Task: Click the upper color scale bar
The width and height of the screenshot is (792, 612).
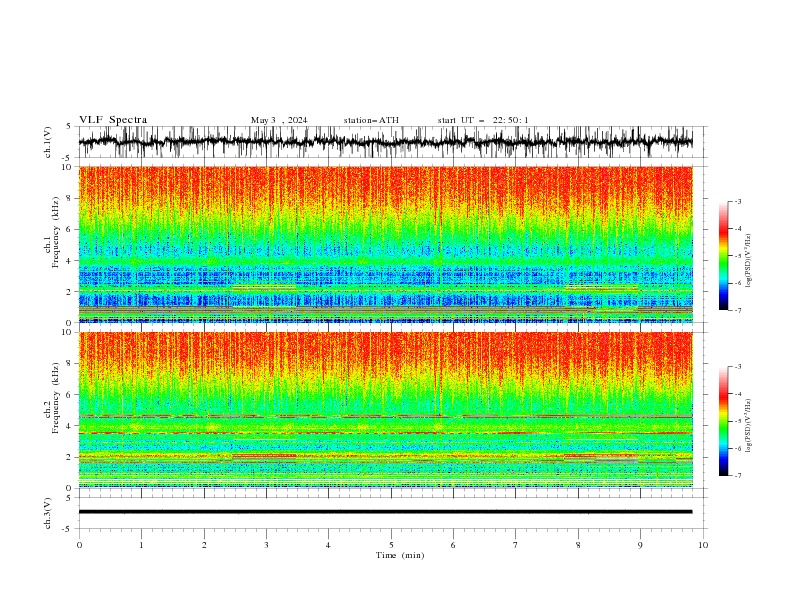Action: click(723, 256)
